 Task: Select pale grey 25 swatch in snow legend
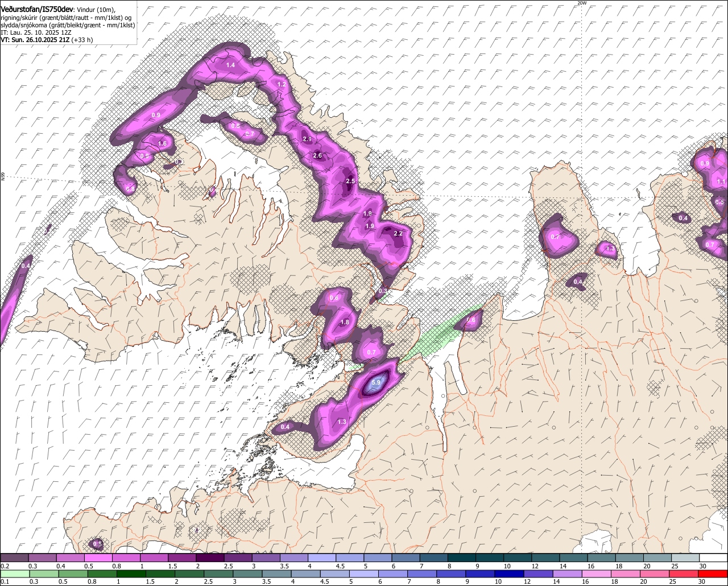685,558
